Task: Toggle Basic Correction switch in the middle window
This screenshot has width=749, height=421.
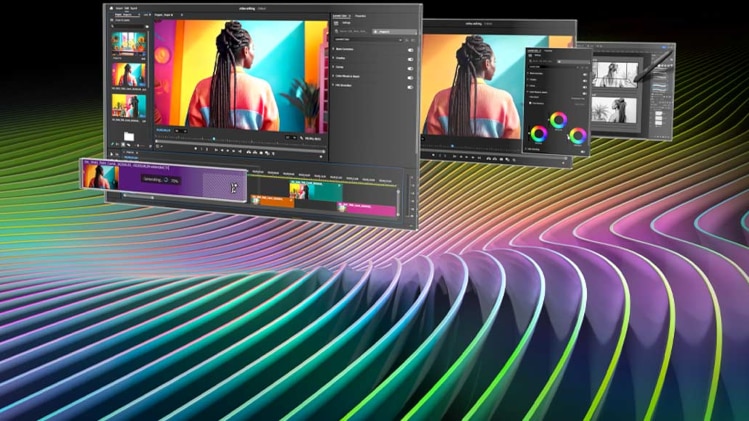Action: (585, 75)
